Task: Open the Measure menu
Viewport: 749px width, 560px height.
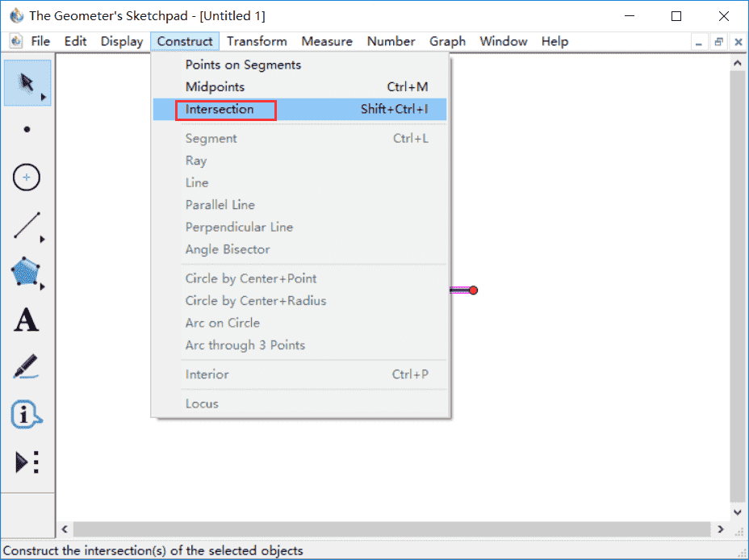Action: click(x=327, y=41)
